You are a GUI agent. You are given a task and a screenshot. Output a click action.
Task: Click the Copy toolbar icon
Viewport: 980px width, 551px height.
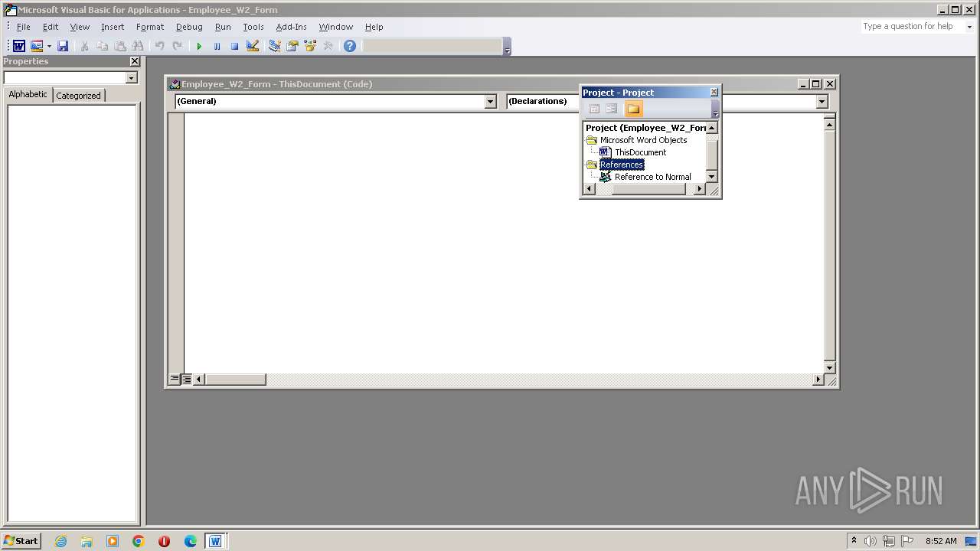(x=102, y=46)
